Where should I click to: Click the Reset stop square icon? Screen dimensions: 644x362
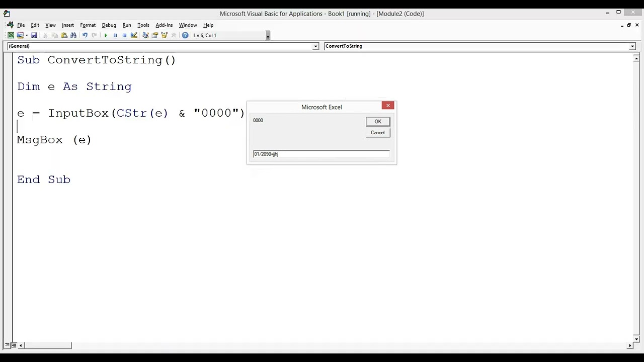pyautogui.click(x=124, y=35)
